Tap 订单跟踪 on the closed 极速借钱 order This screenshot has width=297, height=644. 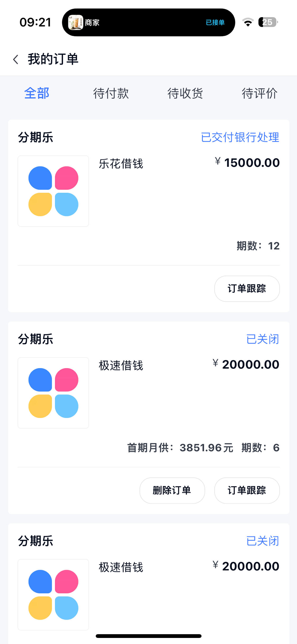click(x=247, y=490)
